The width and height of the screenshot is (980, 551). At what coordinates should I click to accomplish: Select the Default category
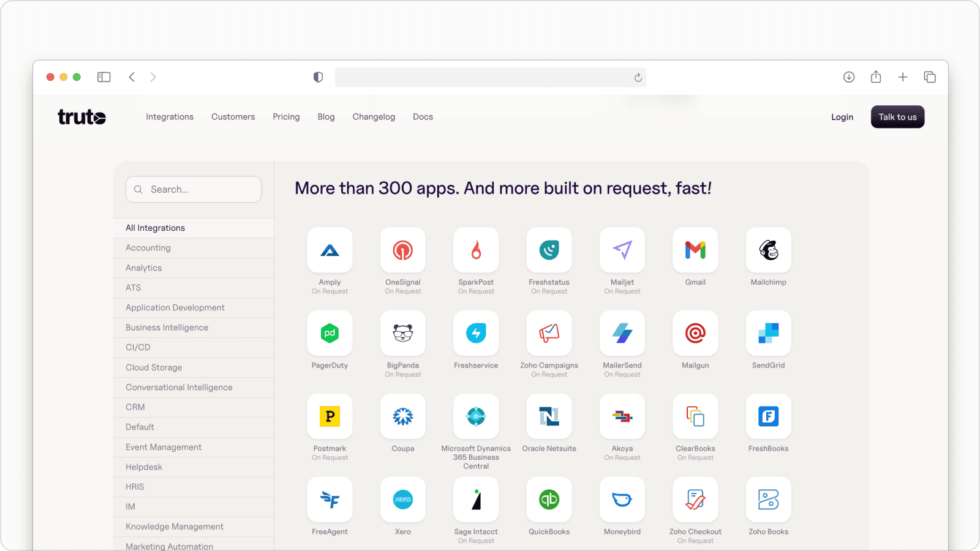(194, 427)
